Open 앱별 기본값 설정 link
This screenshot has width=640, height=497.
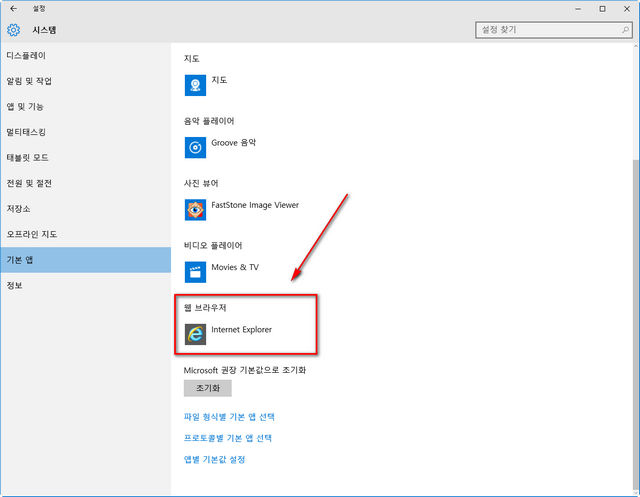pyautogui.click(x=214, y=459)
